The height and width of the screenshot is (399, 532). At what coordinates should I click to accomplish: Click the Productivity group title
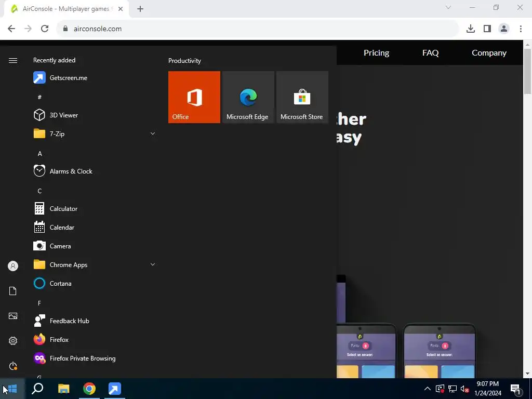[x=184, y=61]
